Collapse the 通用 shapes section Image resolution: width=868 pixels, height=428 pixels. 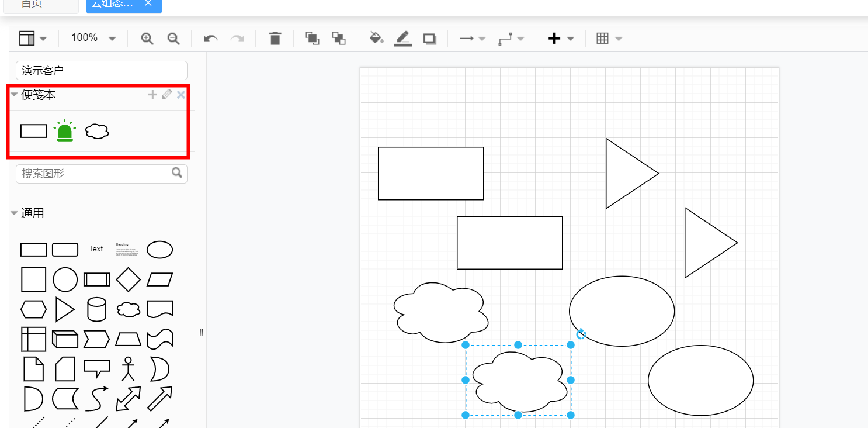[14, 213]
